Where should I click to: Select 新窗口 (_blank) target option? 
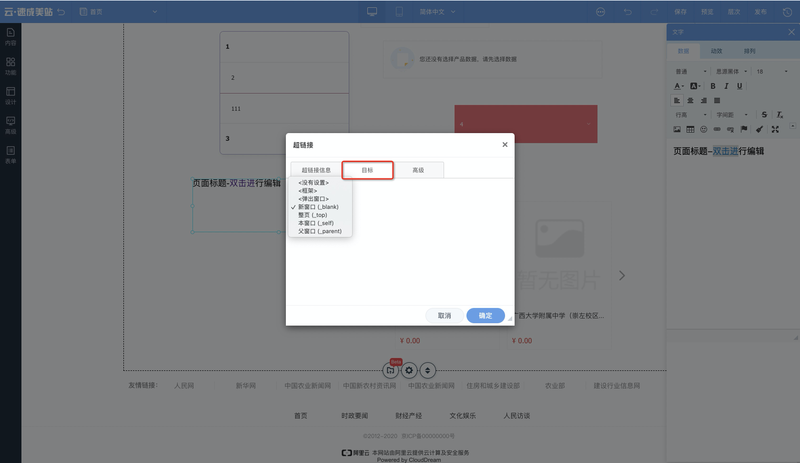pos(320,207)
